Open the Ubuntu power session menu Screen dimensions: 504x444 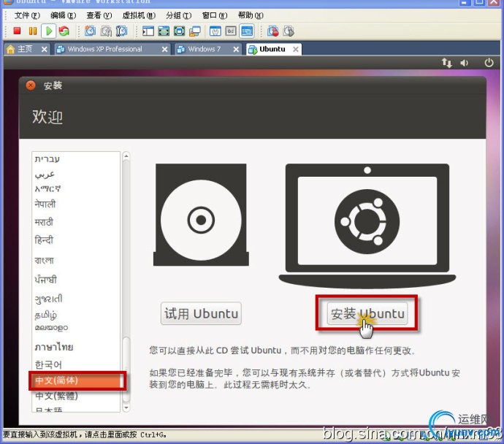[489, 63]
